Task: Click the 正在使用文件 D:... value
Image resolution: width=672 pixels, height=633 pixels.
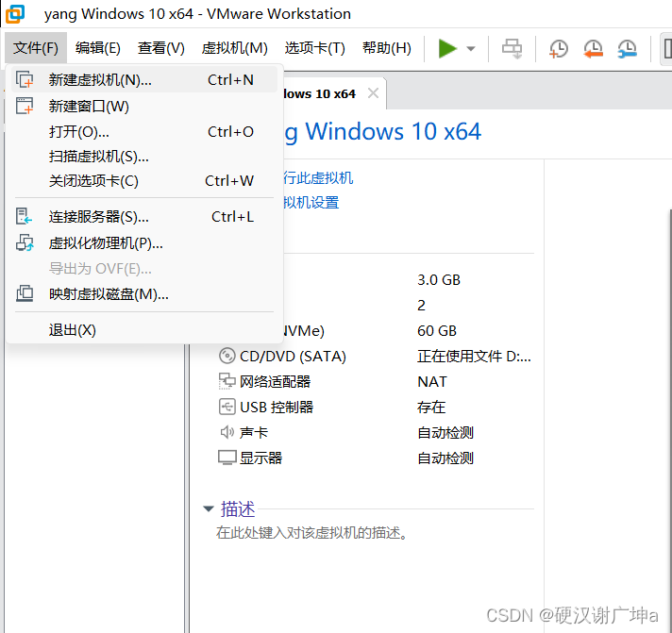Action: 474,356
